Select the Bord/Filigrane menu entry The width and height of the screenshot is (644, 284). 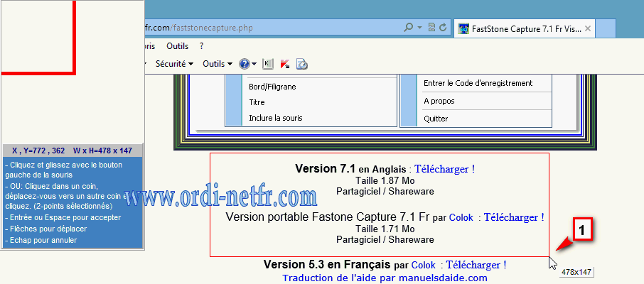[x=272, y=87]
